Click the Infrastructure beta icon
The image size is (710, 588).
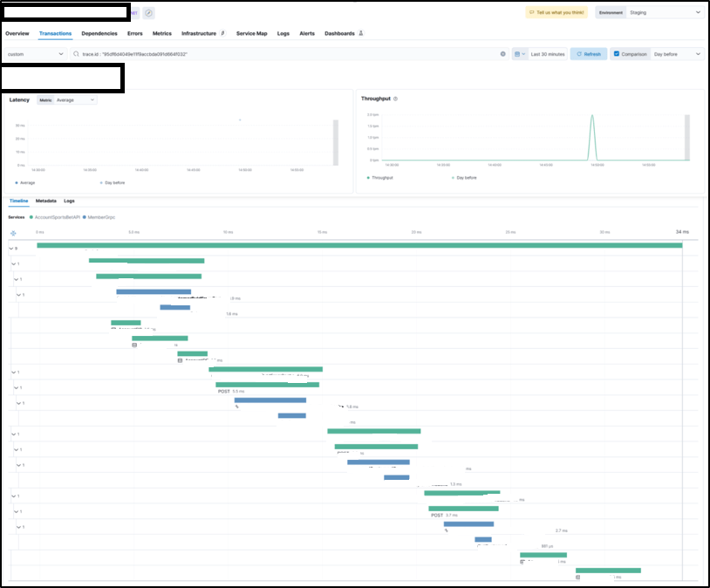coord(222,33)
